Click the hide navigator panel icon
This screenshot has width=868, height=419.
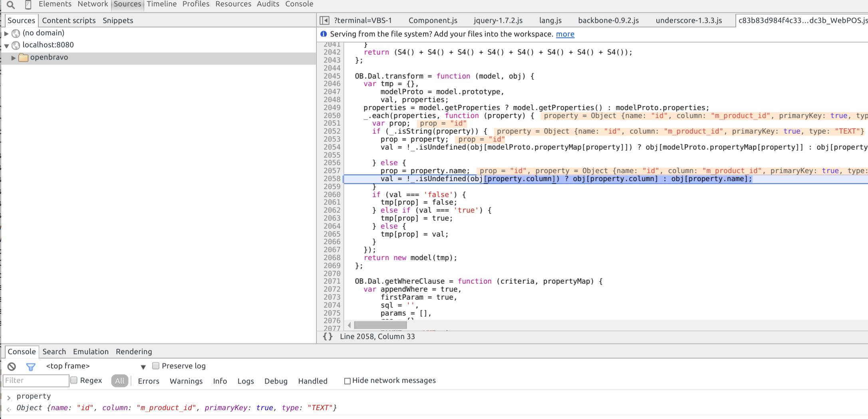point(324,20)
